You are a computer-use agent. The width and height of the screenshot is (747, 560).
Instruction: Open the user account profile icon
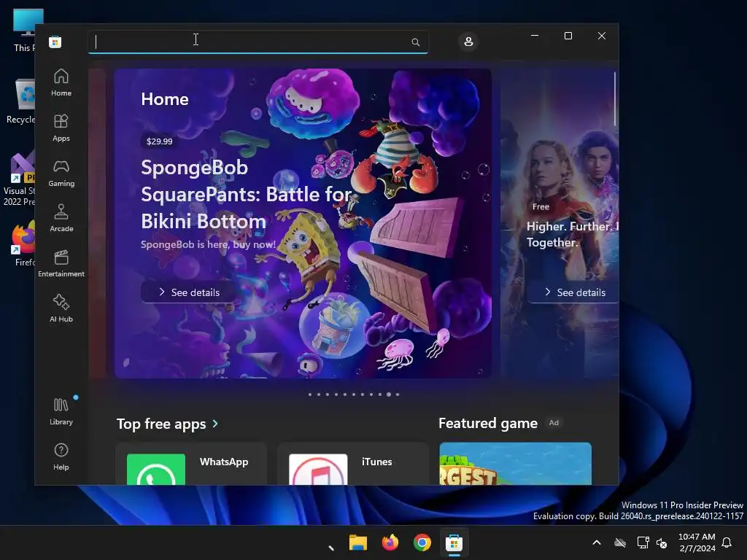click(x=468, y=42)
